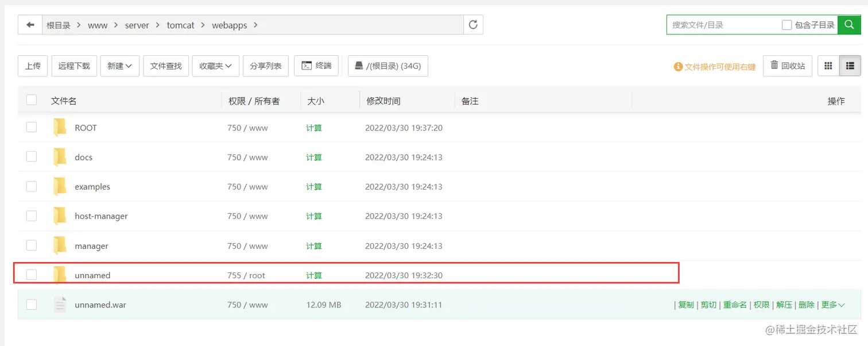This screenshot has height=346, width=868.
Task: Click the 远程下载 (Remote download) button
Action: pos(74,66)
